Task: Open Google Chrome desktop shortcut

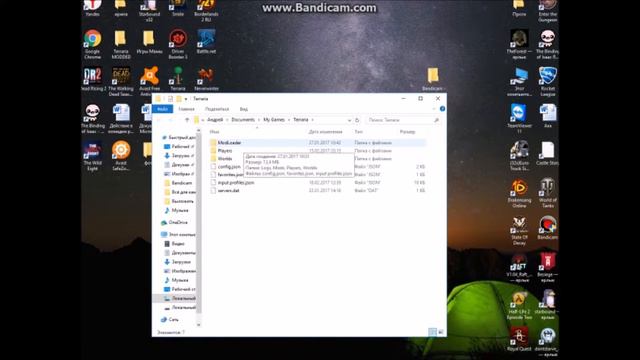Action: click(93, 44)
